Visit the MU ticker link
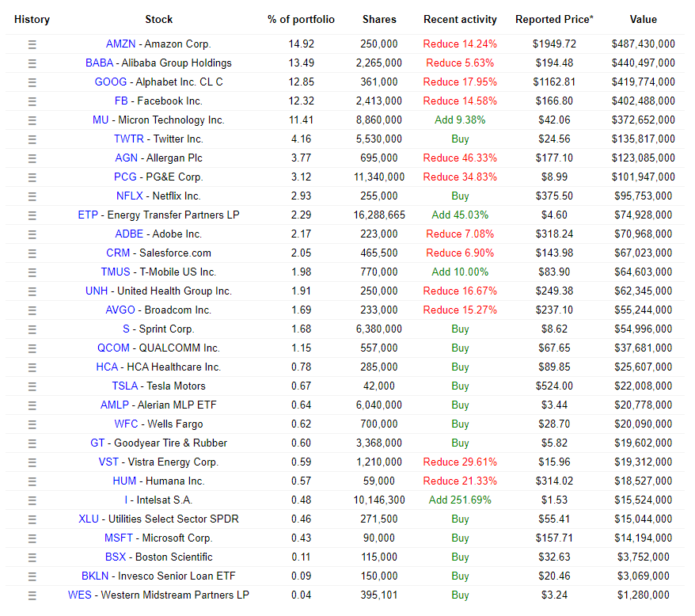This screenshot has height=616, width=695. (101, 120)
